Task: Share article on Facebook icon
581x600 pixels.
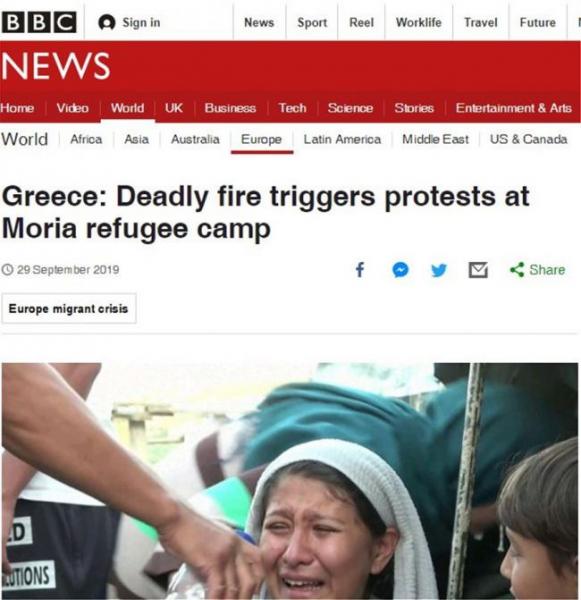Action: click(x=360, y=270)
